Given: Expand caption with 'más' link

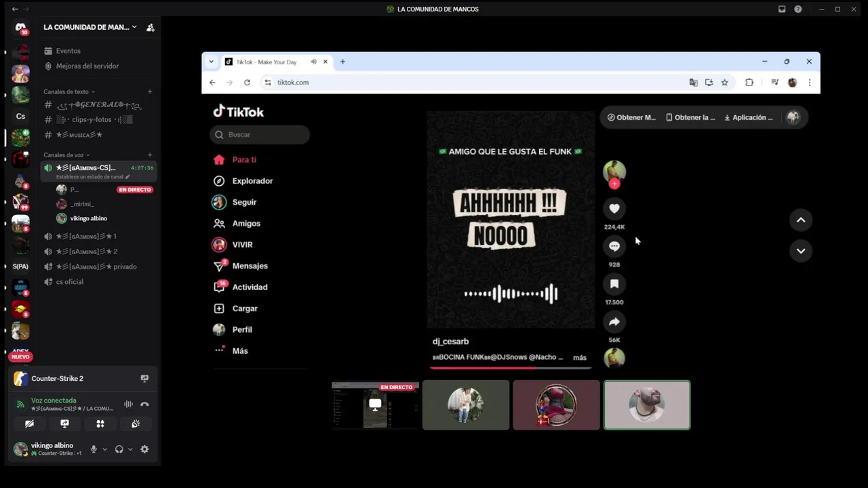Looking at the screenshot, I should (x=580, y=357).
